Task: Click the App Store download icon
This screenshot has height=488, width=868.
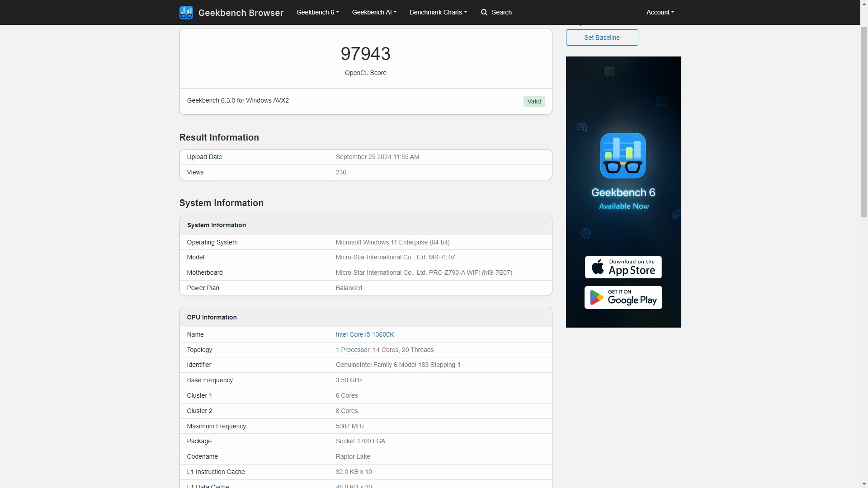Action: [x=623, y=267]
